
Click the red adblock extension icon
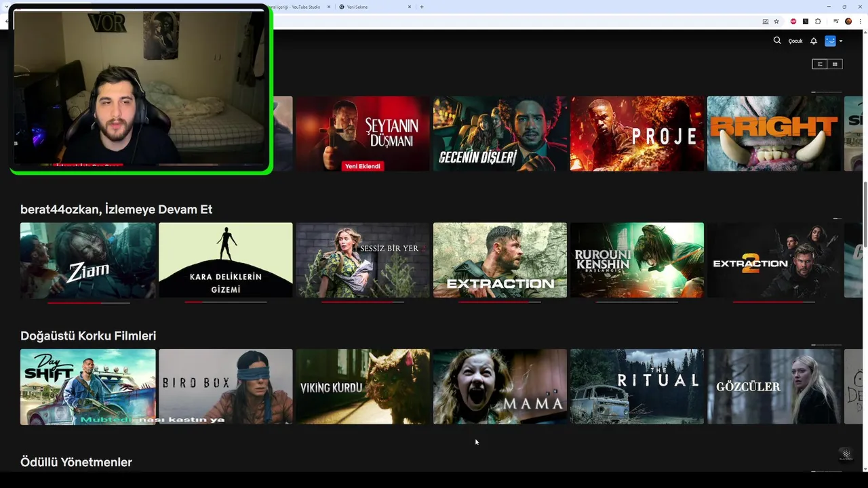tap(793, 21)
